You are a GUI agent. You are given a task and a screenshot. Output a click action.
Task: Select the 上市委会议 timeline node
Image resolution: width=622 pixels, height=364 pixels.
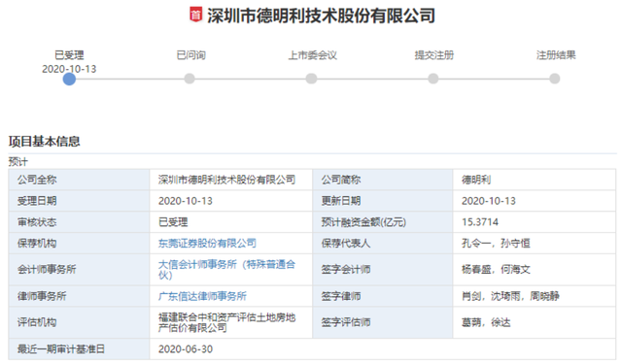click(311, 79)
